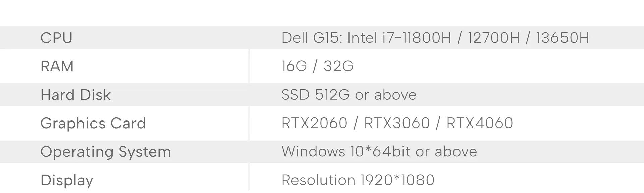The height and width of the screenshot is (193, 644).
Task: Click the CPU row label
Action: [x=56, y=38]
